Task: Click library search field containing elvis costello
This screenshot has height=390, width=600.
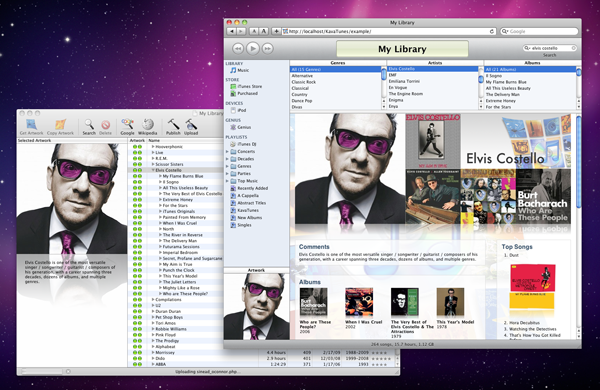Action: pyautogui.click(x=549, y=48)
